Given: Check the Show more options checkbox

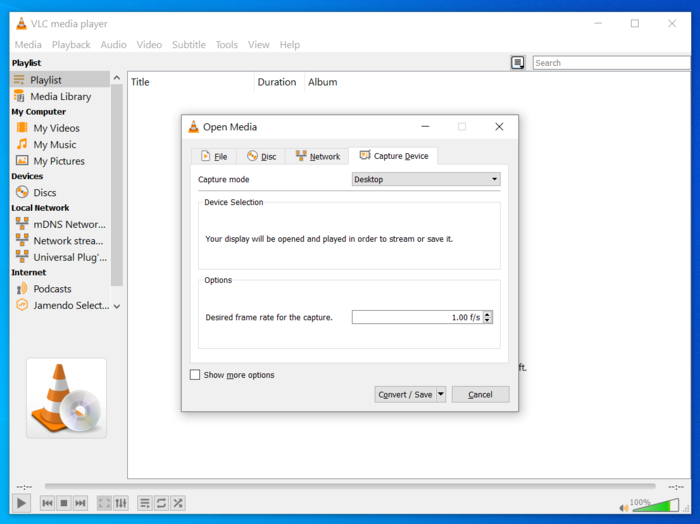Looking at the screenshot, I should click(195, 375).
